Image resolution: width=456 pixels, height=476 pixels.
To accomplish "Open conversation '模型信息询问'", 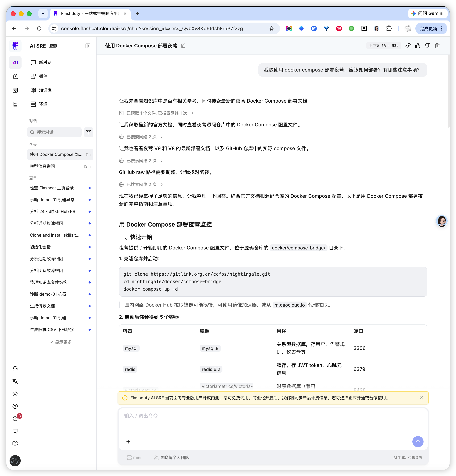I will (60, 166).
